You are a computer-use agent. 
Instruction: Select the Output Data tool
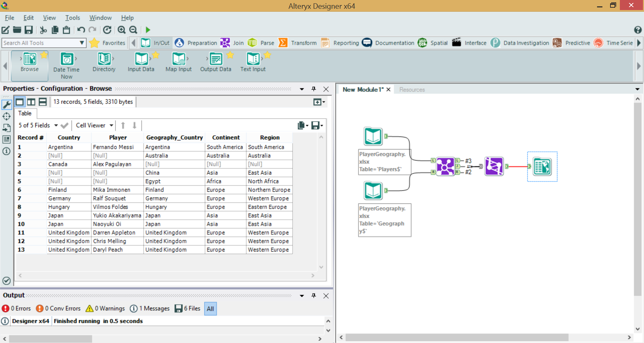tap(216, 62)
